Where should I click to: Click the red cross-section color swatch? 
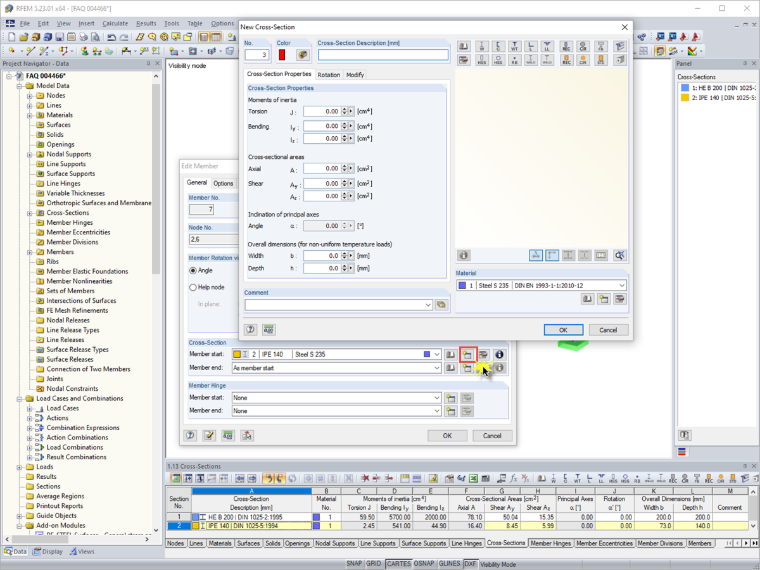coord(282,55)
